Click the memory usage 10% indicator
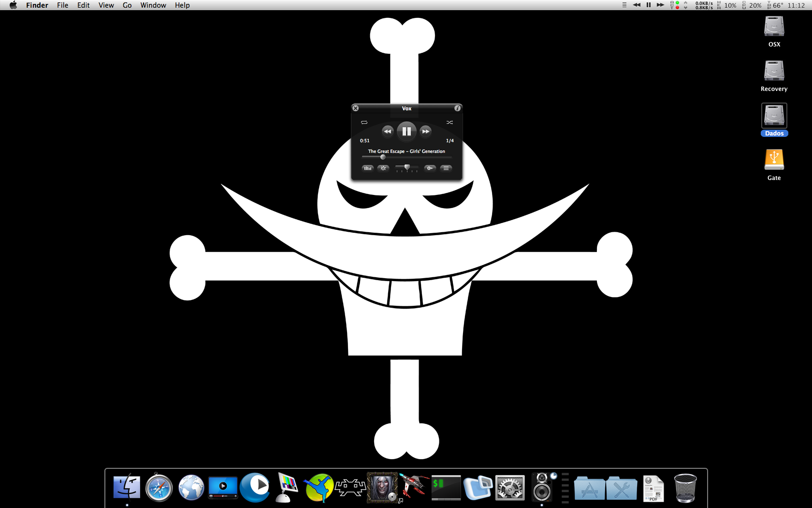The height and width of the screenshot is (508, 812). coord(727,5)
